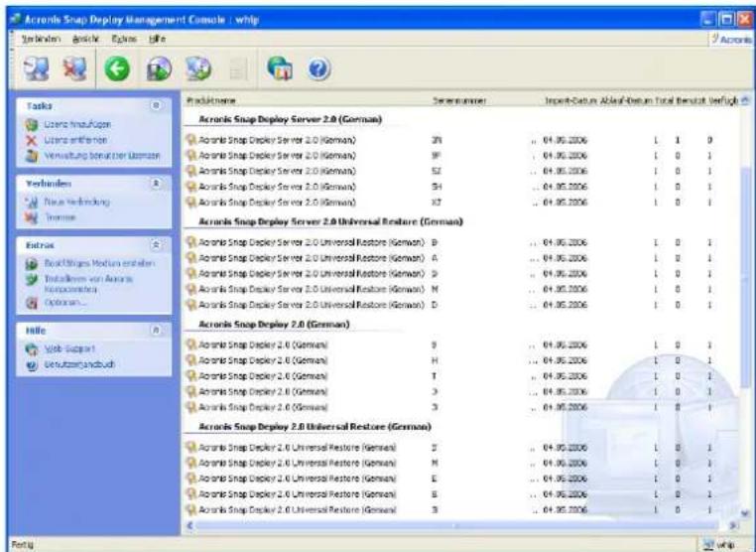
Task: Open Verwaltung benutzter Lizenzen
Action: [102, 155]
